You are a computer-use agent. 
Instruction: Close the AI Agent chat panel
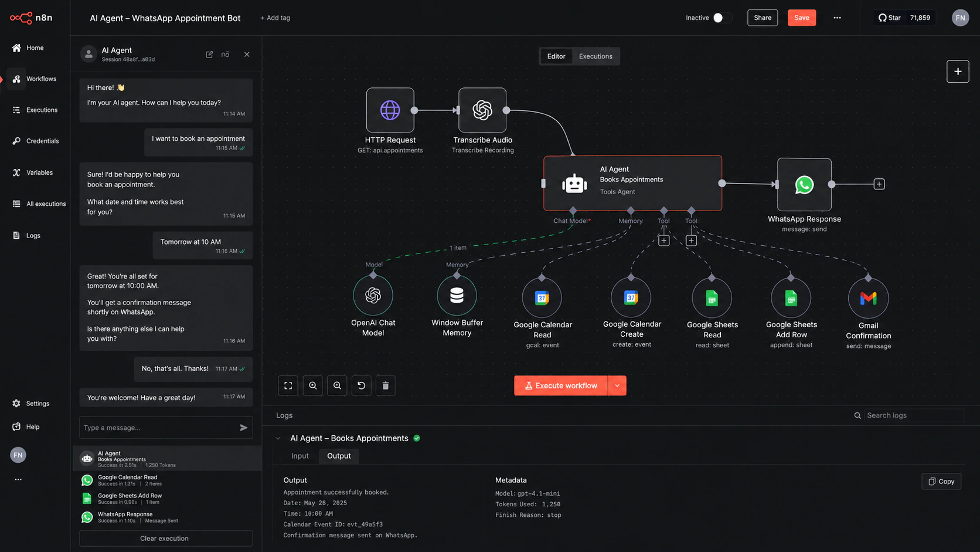tap(247, 54)
